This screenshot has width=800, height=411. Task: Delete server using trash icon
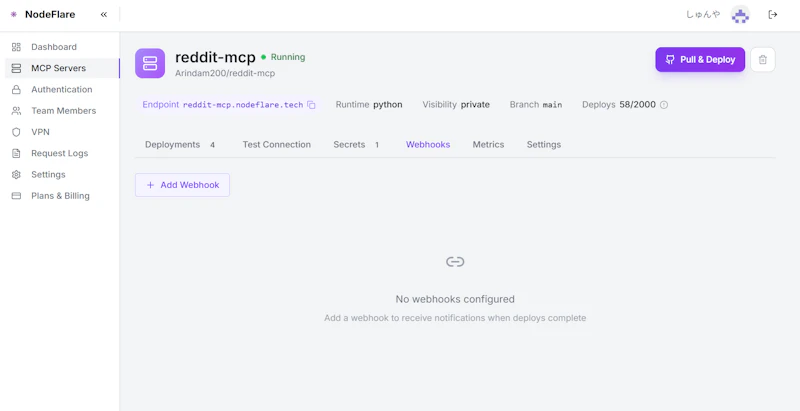click(x=763, y=60)
